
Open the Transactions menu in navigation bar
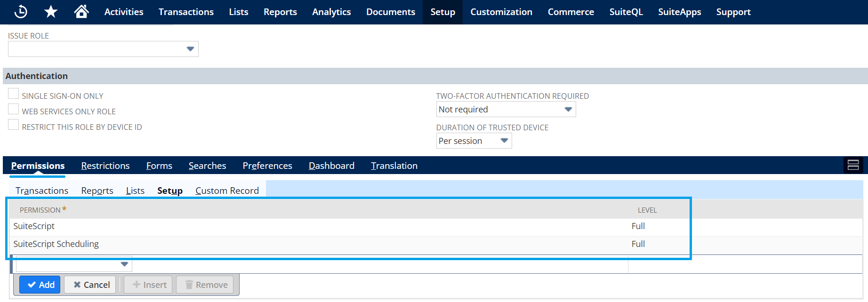pos(186,12)
